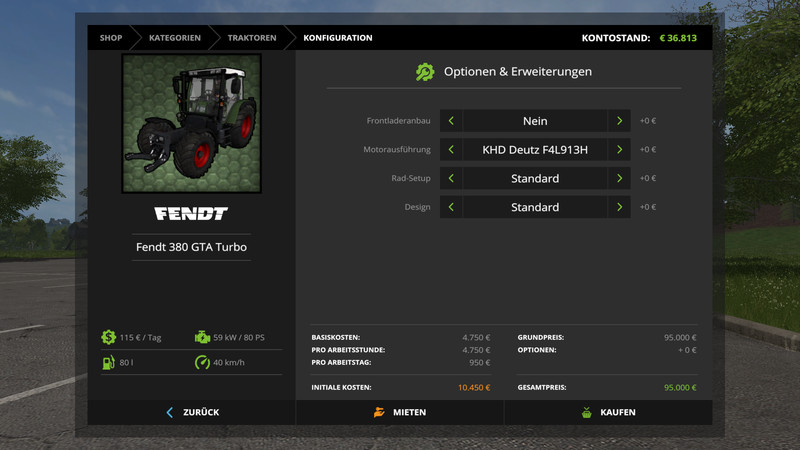Click the Pro Arbeitstag value 950 €

(480, 362)
